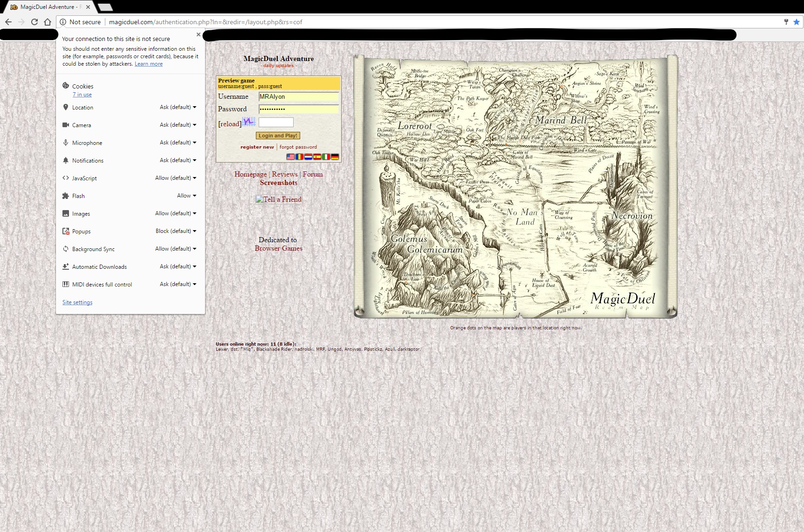Image resolution: width=804 pixels, height=532 pixels.
Task: Open the Popups Block dropdown
Action: coord(176,231)
